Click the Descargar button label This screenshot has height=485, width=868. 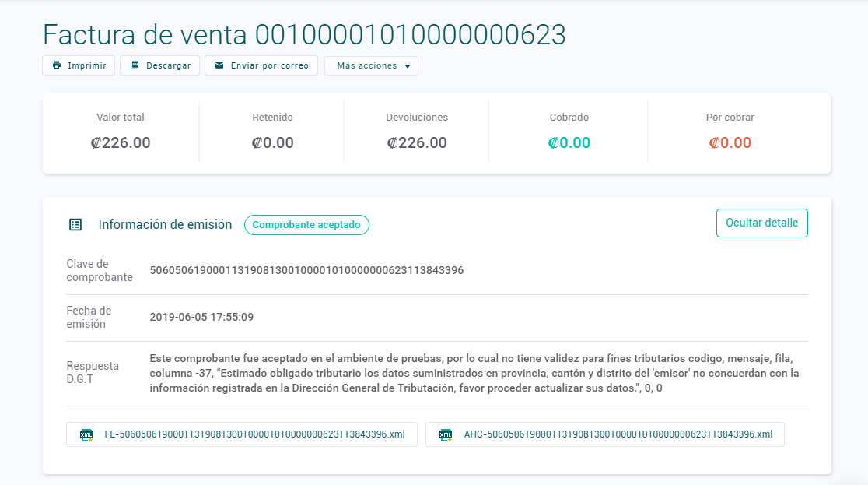pyautogui.click(x=168, y=66)
